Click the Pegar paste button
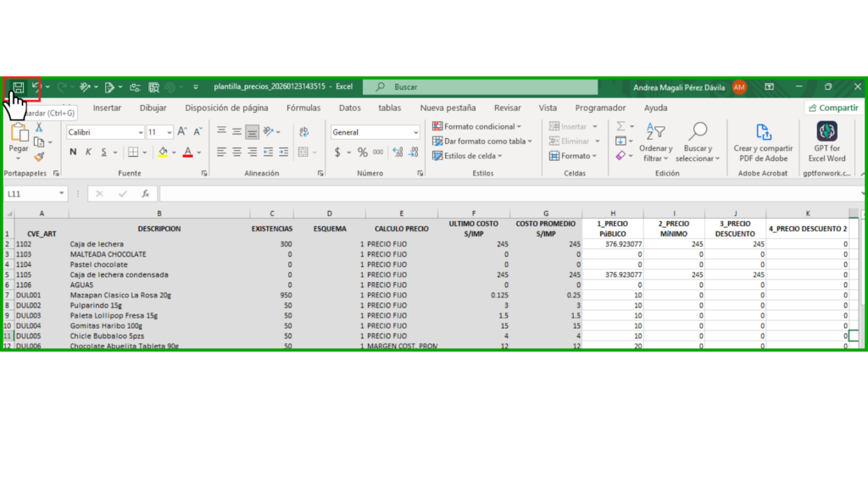This screenshot has width=868, height=488. [x=18, y=139]
